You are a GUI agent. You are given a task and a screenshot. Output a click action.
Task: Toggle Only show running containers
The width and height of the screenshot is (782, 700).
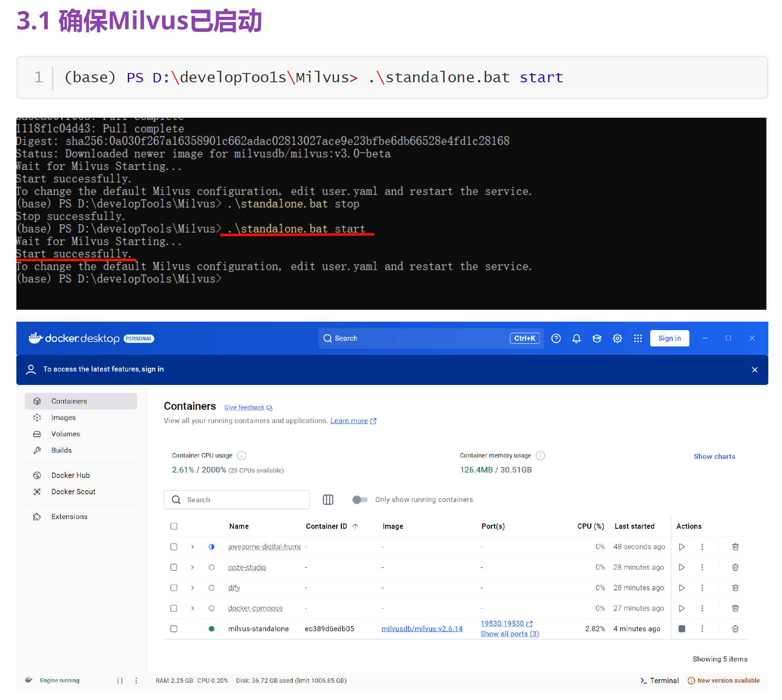click(x=360, y=500)
